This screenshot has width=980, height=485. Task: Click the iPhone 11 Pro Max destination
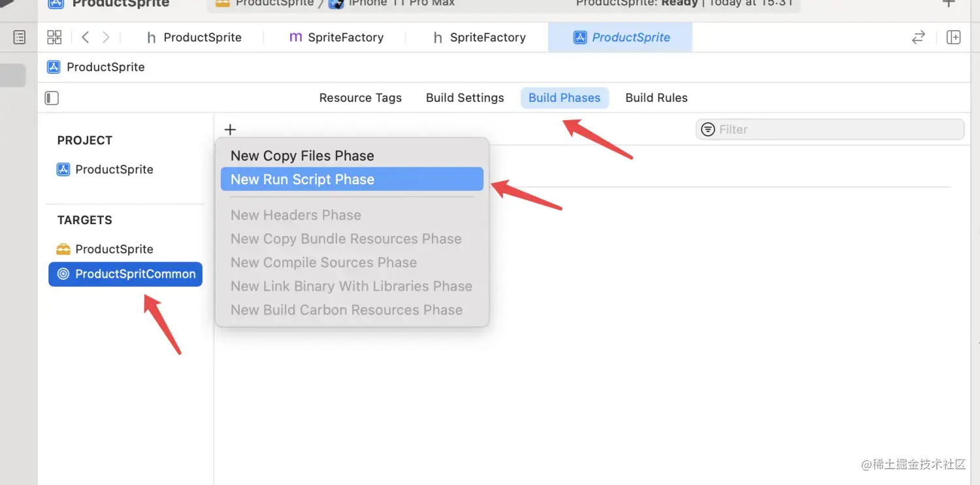click(392, 3)
